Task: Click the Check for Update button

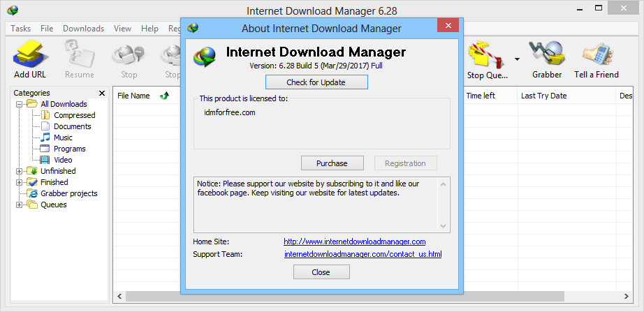Action: 316,82
